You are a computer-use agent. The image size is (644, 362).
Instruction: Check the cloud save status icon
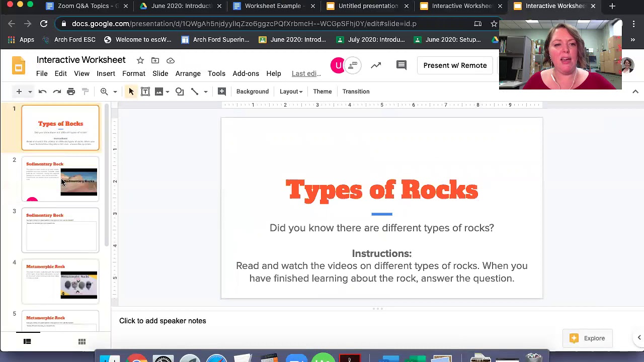171,60
